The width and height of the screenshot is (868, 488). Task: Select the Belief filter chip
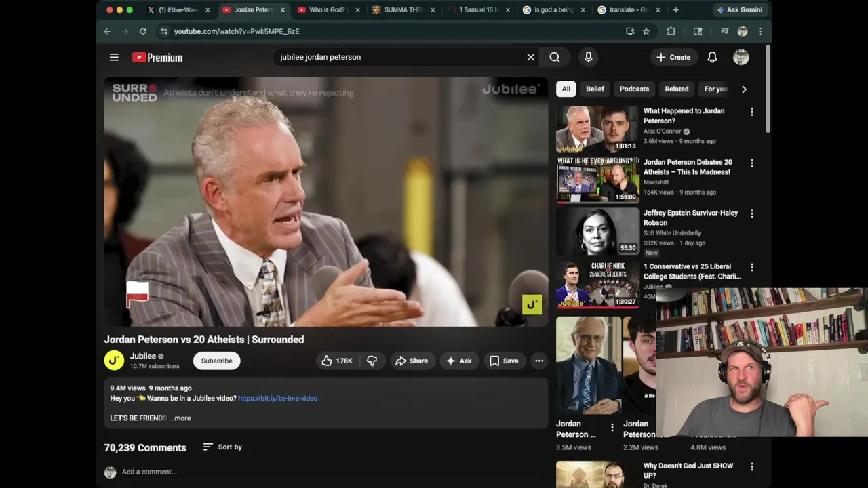pos(595,89)
